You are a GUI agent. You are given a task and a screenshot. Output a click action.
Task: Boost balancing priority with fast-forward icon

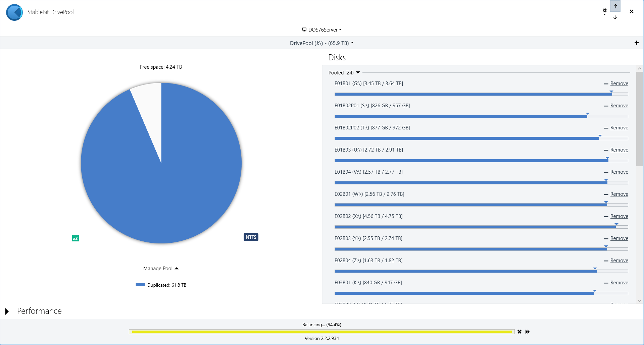[x=528, y=332]
